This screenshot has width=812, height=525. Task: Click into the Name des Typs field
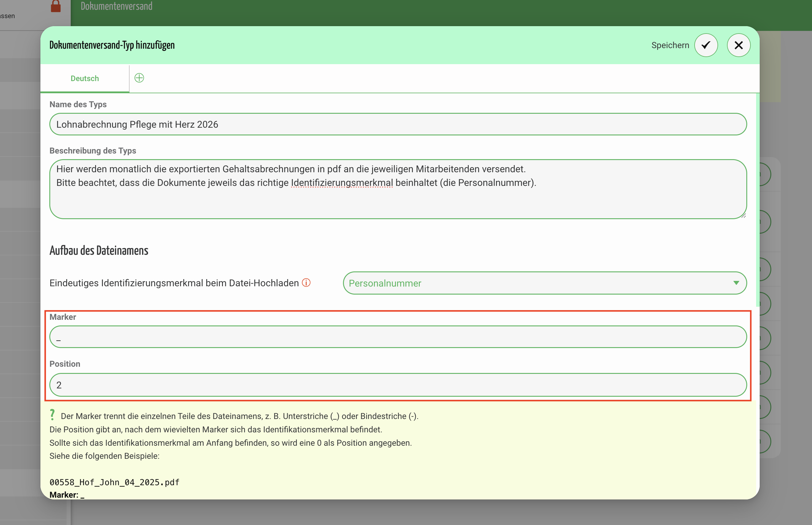(x=398, y=124)
